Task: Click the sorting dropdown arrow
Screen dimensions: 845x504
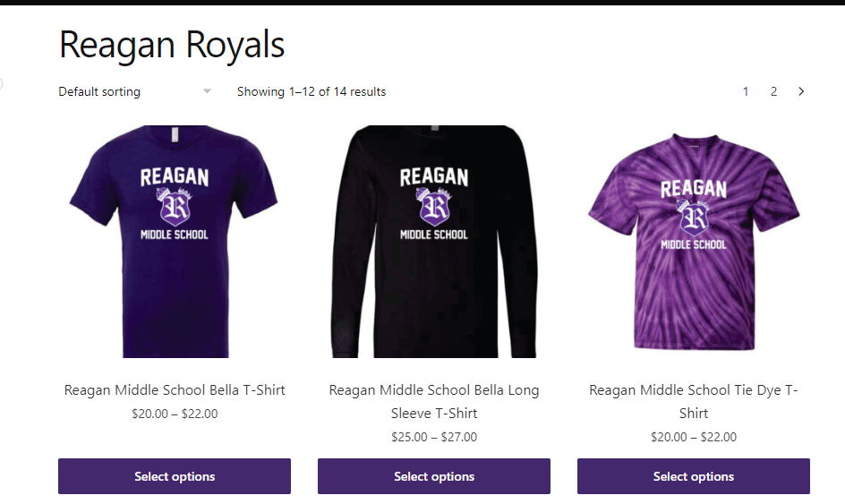Action: 207,91
